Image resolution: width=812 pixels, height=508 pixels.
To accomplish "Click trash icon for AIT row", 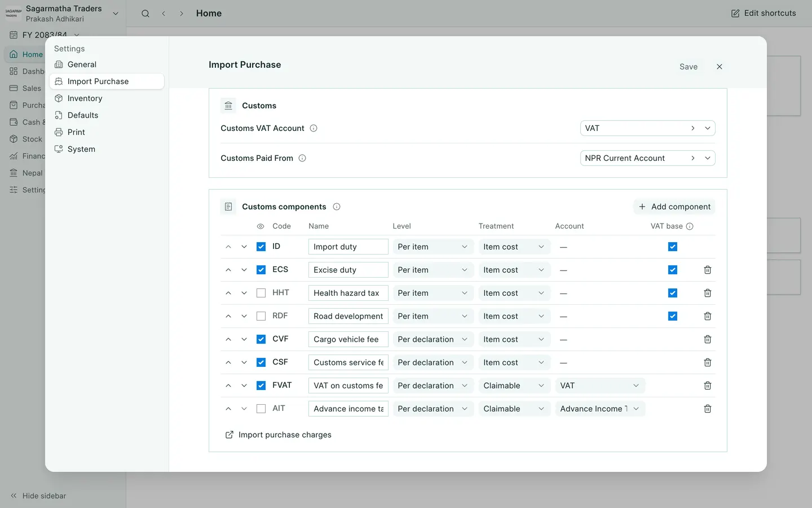I will (x=707, y=409).
